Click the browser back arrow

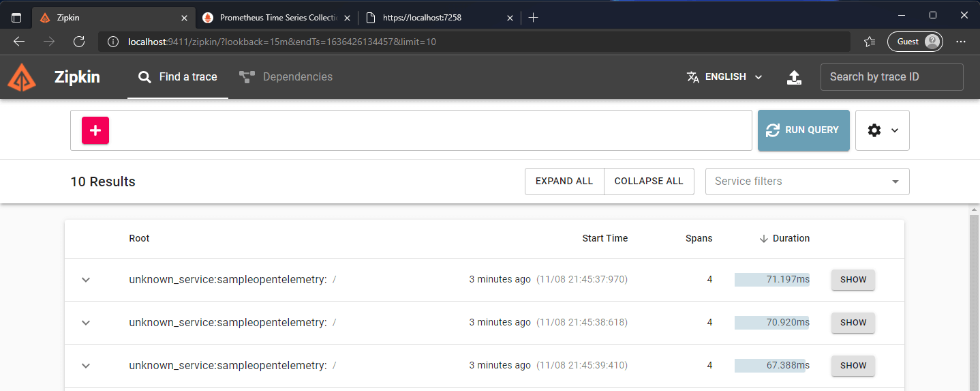19,42
